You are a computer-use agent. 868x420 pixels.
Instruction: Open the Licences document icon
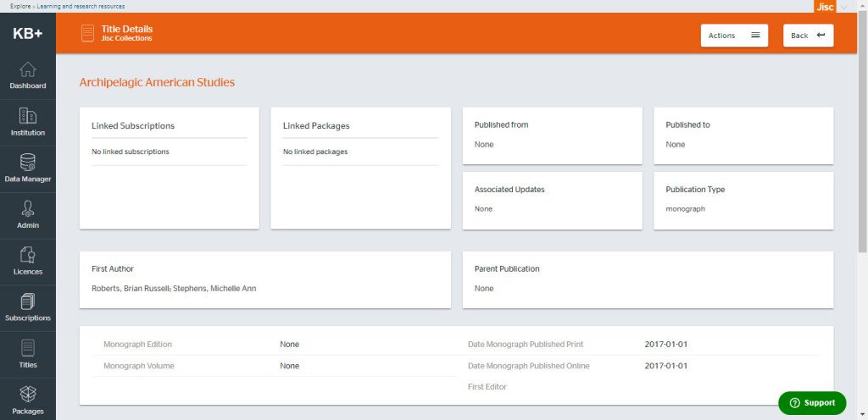point(28,255)
